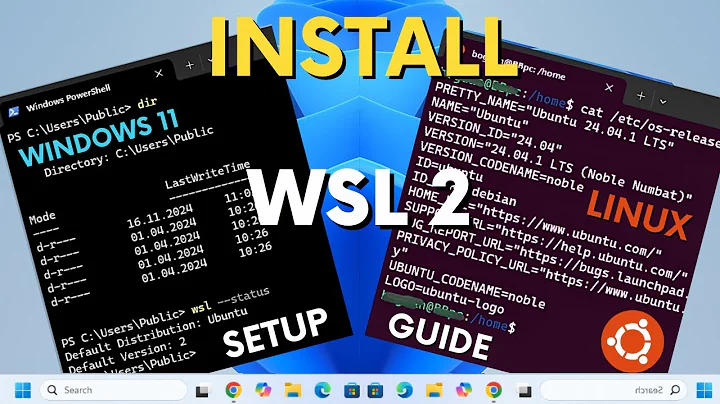This screenshot has width=720, height=404.
Task: Click 'Directory: C:\Users\Public' line
Action: pos(129,152)
